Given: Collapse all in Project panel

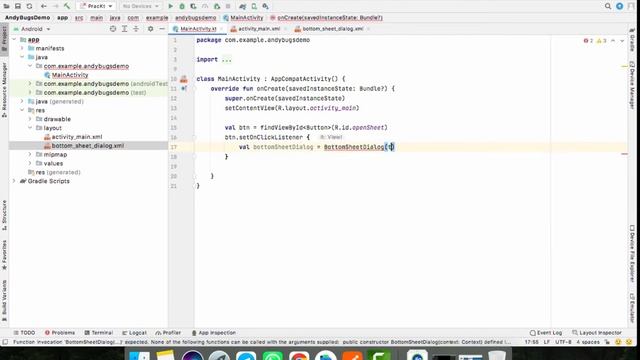Looking at the screenshot, I should point(136,29).
